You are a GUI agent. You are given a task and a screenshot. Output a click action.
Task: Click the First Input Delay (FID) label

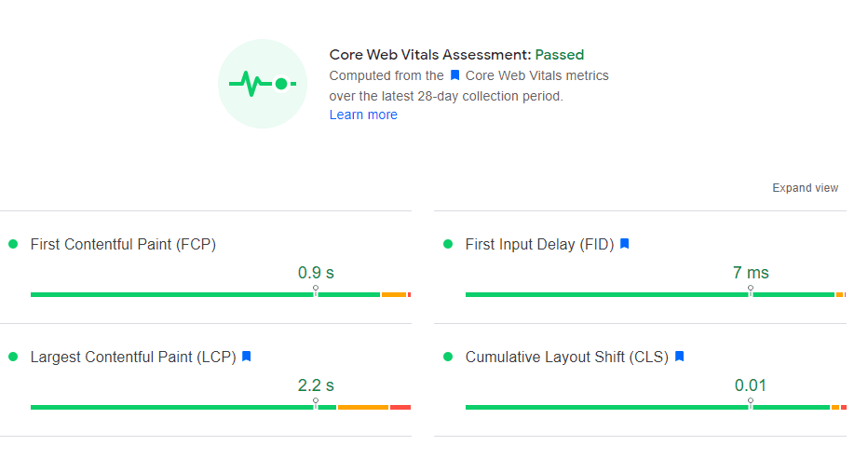pyautogui.click(x=539, y=245)
